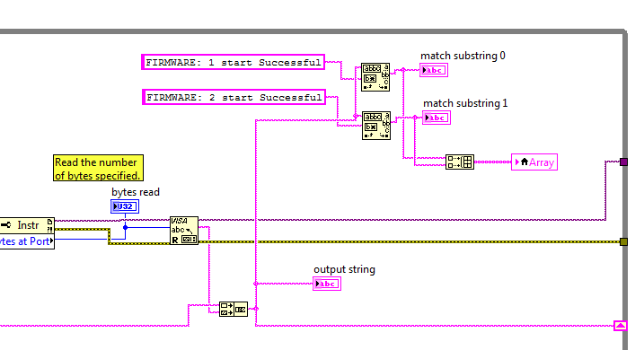This screenshot has width=644, height=350.
Task: Click the Build Array function node
Action: (x=460, y=162)
